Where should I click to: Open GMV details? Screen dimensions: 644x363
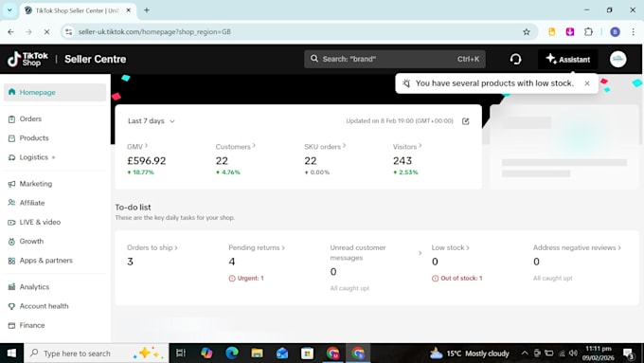[137, 146]
